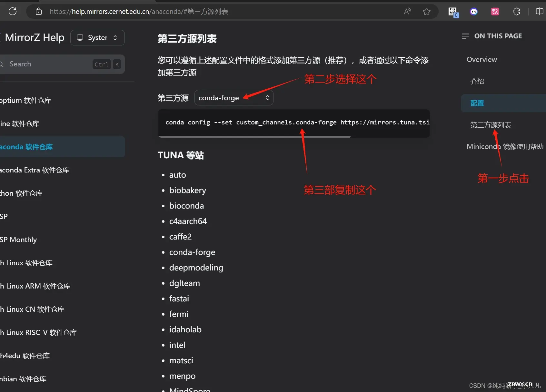The height and width of the screenshot is (392, 546).
Task: Open the round purple extension icon
Action: click(x=474, y=12)
